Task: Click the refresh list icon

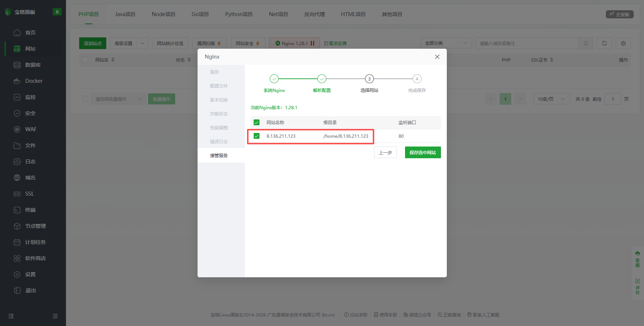Action: pos(604,43)
